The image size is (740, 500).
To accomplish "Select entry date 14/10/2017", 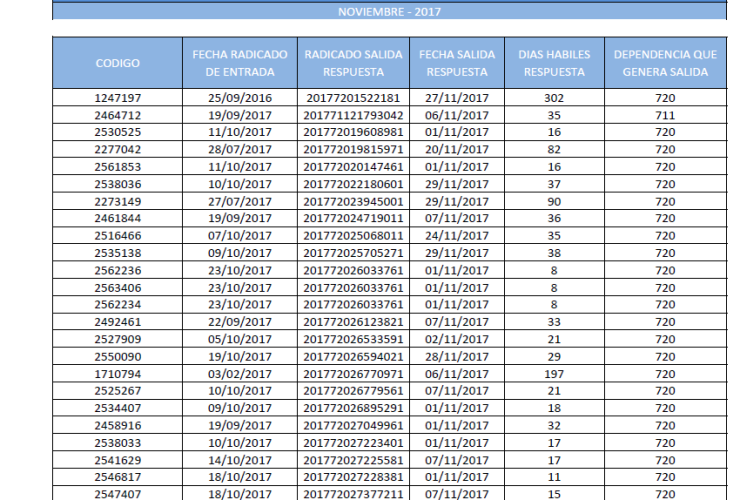I will click(x=240, y=460).
